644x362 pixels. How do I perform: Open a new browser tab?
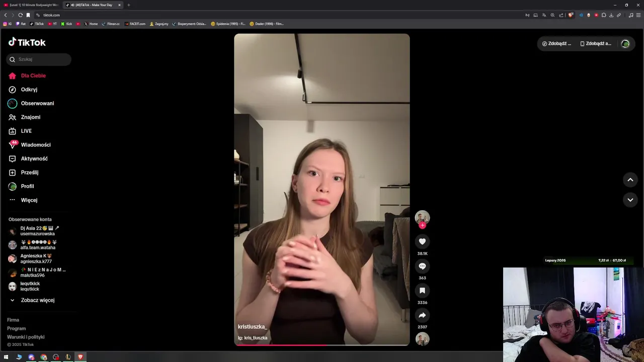129,5
